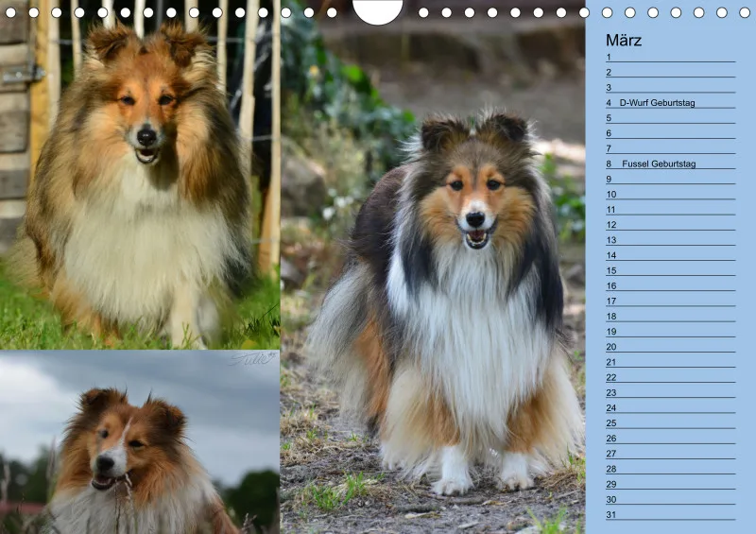The image size is (756, 534).
Task: Click day number 31 in the calendar list
Action: [x=611, y=515]
